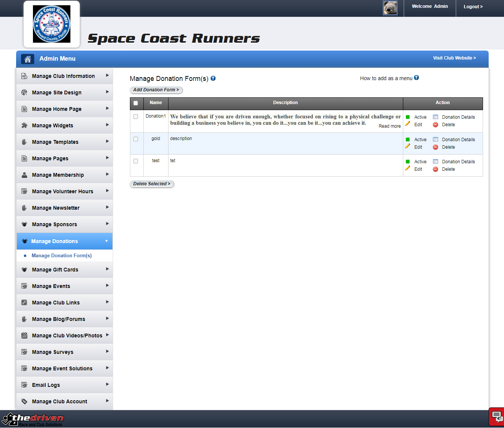
Task: Click Donation Details icon for test row
Action: coord(435,161)
